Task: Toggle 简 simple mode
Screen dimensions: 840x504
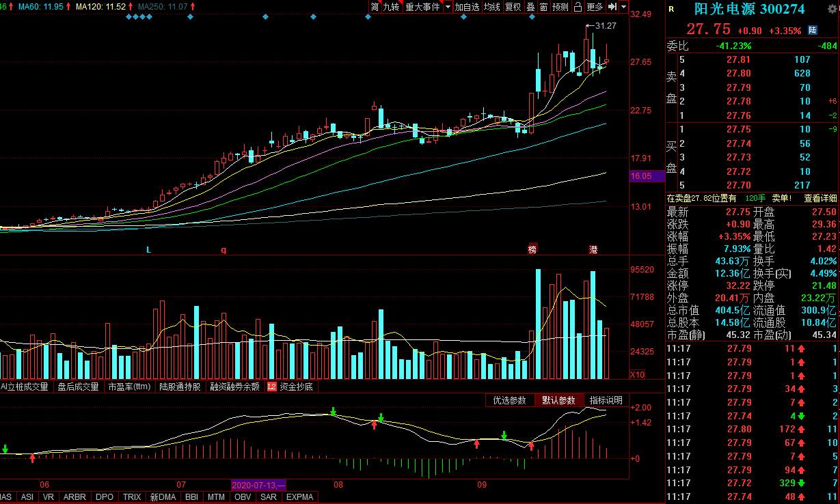Action: coord(375,7)
